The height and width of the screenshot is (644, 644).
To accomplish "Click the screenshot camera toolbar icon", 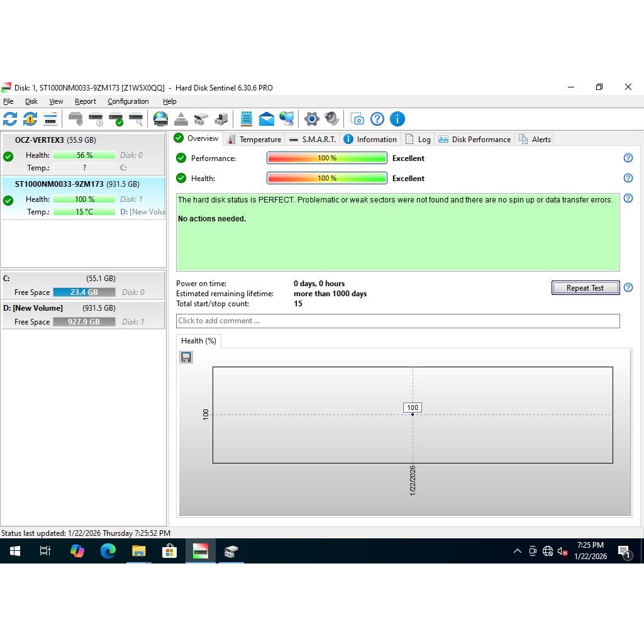I will [x=357, y=119].
